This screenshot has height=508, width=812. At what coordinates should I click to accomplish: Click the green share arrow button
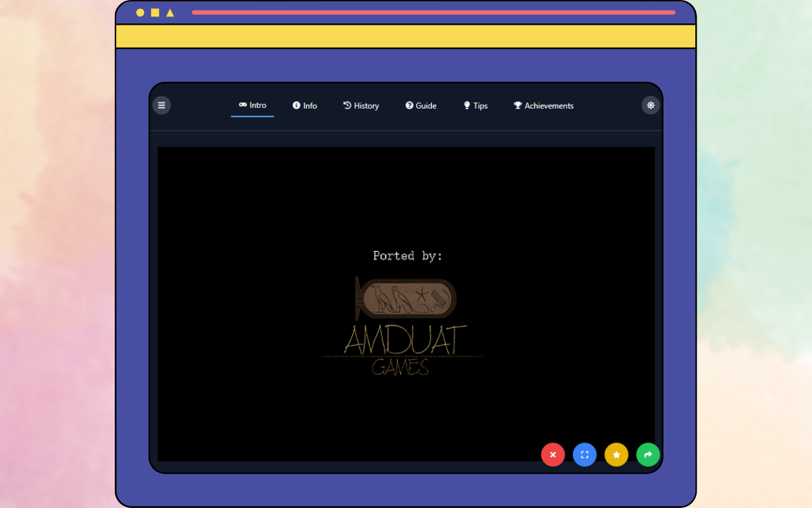[x=648, y=455]
